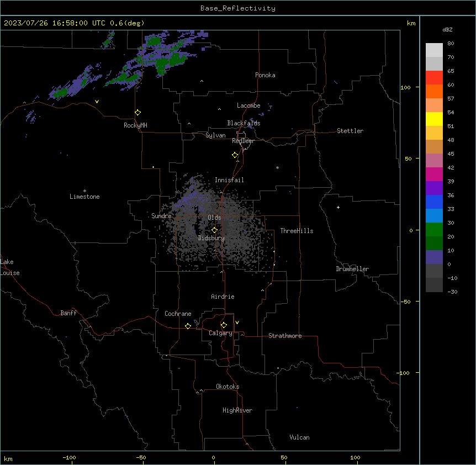
Task: Click the Cochrane city label
Action: tap(178, 314)
